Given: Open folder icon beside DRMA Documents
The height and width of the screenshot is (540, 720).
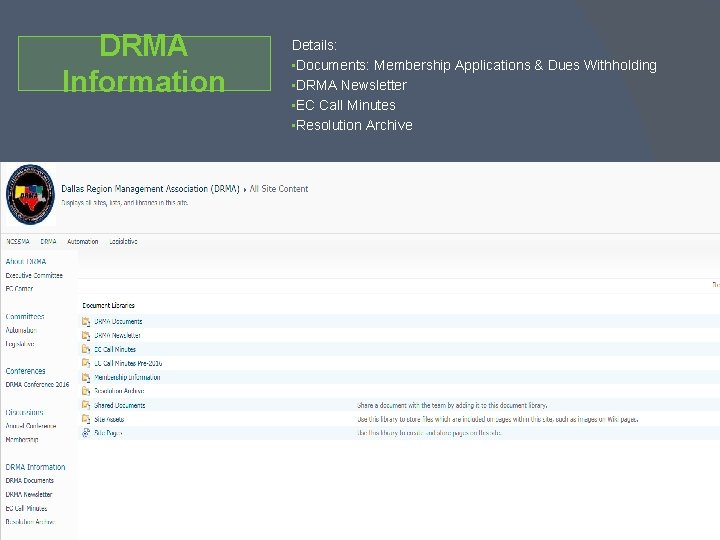Looking at the screenshot, I should point(86,321).
